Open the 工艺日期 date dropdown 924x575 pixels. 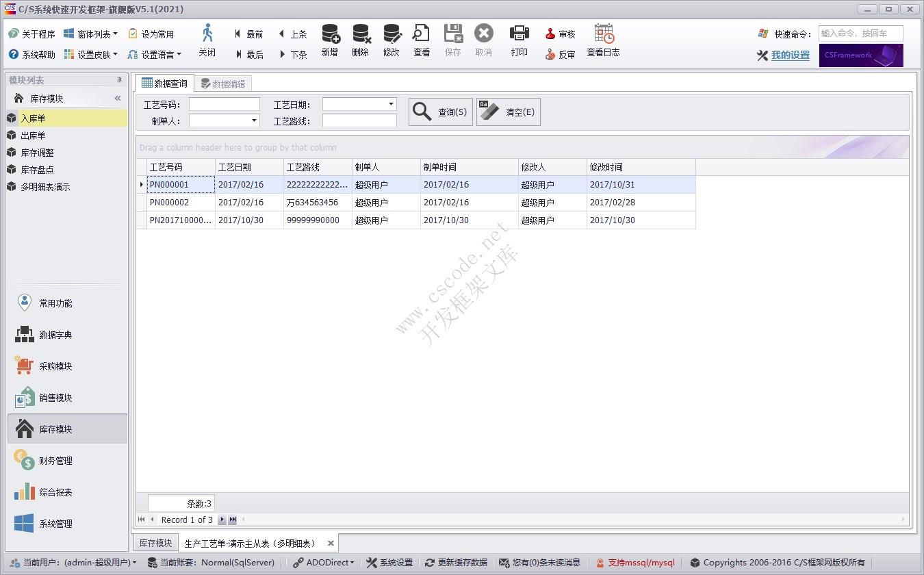[392, 104]
